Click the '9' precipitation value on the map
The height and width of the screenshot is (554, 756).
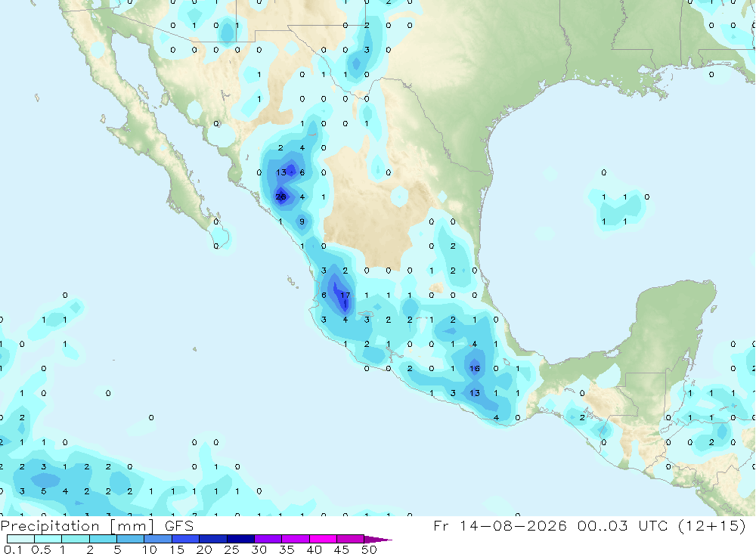coord(302,221)
